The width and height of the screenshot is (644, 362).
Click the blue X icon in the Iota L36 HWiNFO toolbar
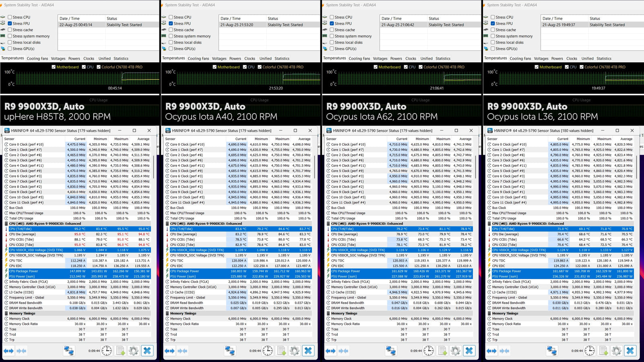pos(630,351)
